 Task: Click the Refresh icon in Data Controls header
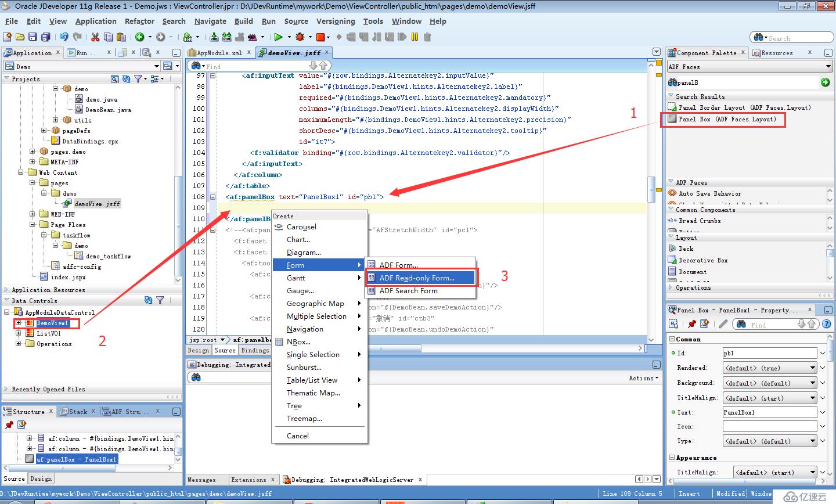[x=148, y=300]
